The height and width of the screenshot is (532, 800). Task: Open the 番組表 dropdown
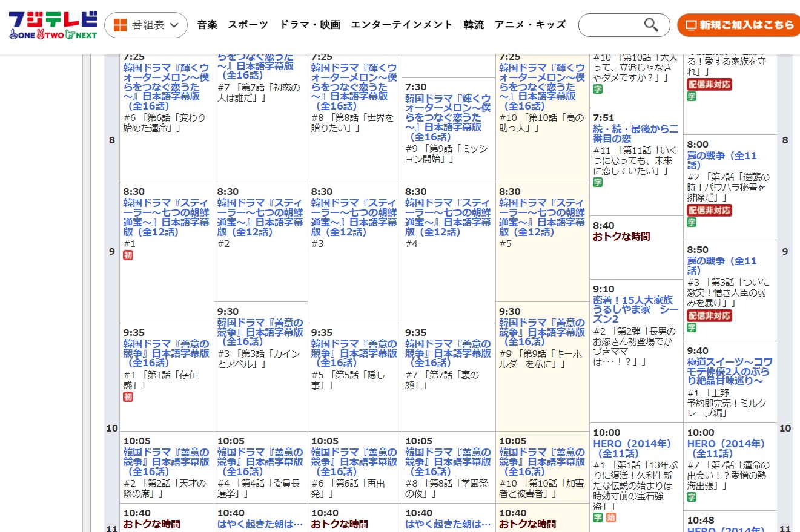tap(146, 25)
